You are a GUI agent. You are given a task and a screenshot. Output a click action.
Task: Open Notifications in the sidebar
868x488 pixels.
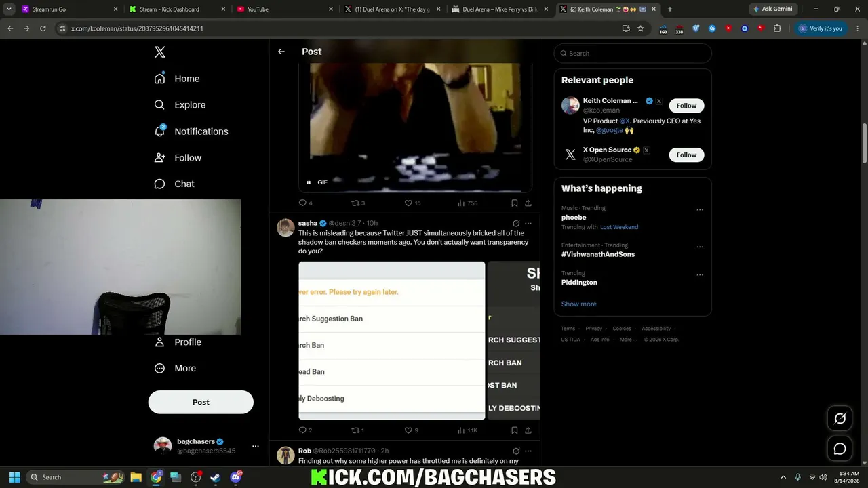click(191, 131)
